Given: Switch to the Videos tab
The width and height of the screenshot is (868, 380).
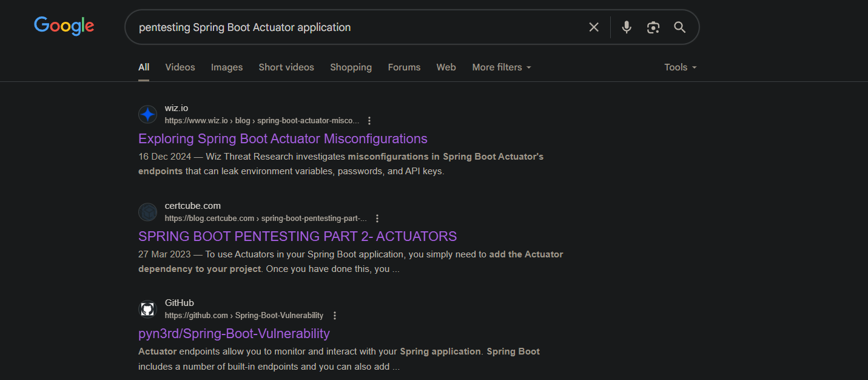Looking at the screenshot, I should pos(180,67).
